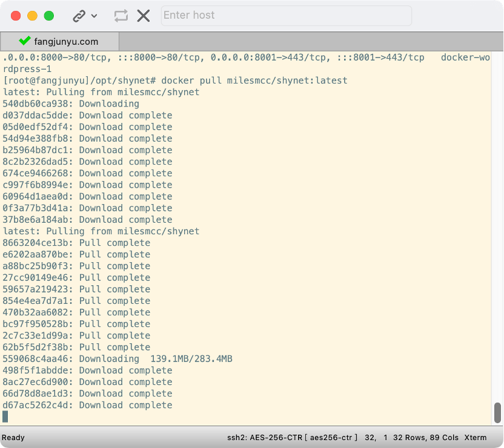Click the 62b5f5d2f38b Pull complete line
Screen dimensions: 504x448
click(76, 347)
